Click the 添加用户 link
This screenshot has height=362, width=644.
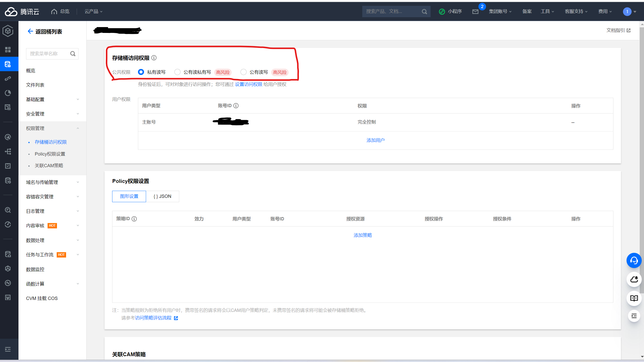point(375,140)
